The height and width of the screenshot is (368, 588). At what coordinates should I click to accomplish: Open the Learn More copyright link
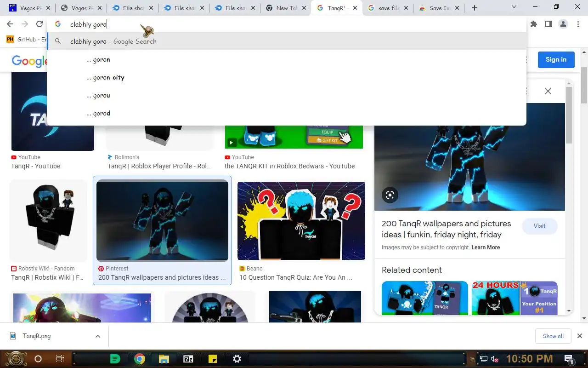pyautogui.click(x=486, y=247)
